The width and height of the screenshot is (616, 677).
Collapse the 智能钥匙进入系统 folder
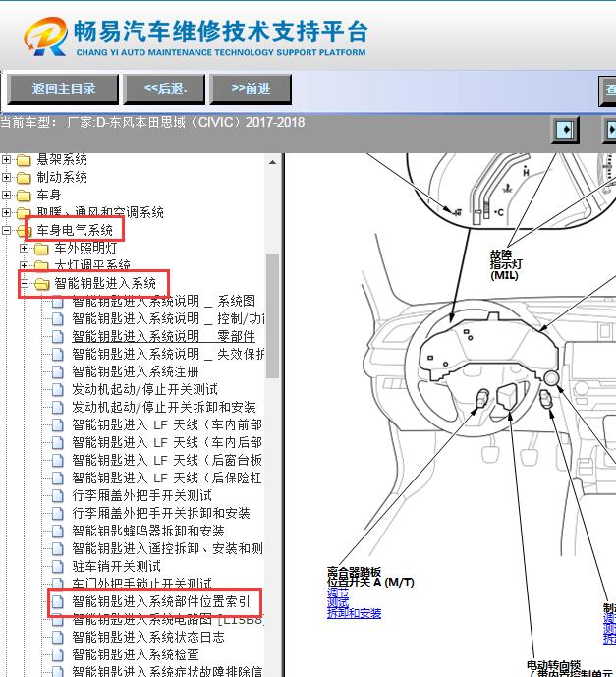[25, 284]
